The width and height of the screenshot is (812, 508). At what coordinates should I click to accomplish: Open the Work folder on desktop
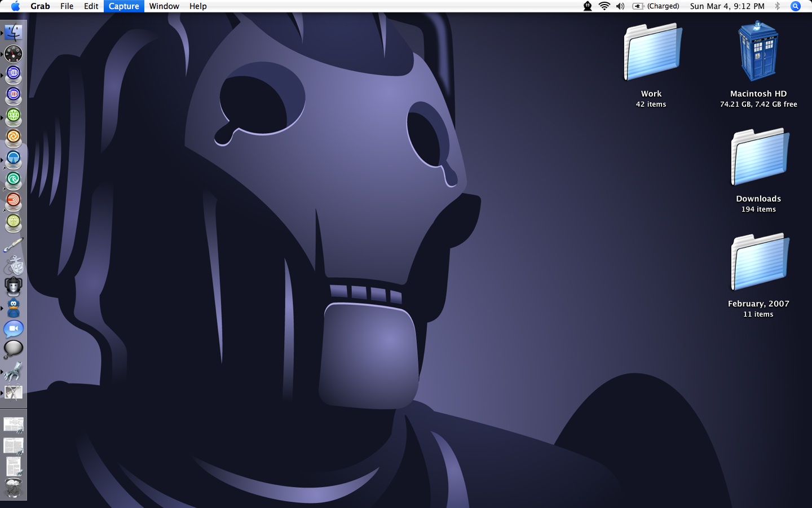(x=652, y=52)
